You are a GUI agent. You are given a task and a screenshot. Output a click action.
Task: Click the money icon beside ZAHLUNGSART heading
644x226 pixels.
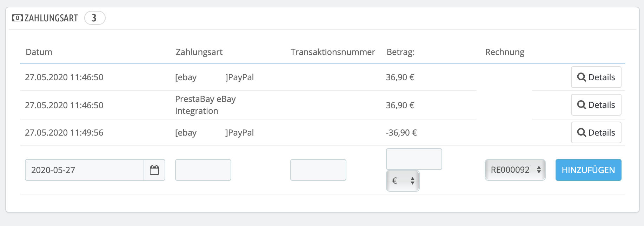(x=17, y=18)
